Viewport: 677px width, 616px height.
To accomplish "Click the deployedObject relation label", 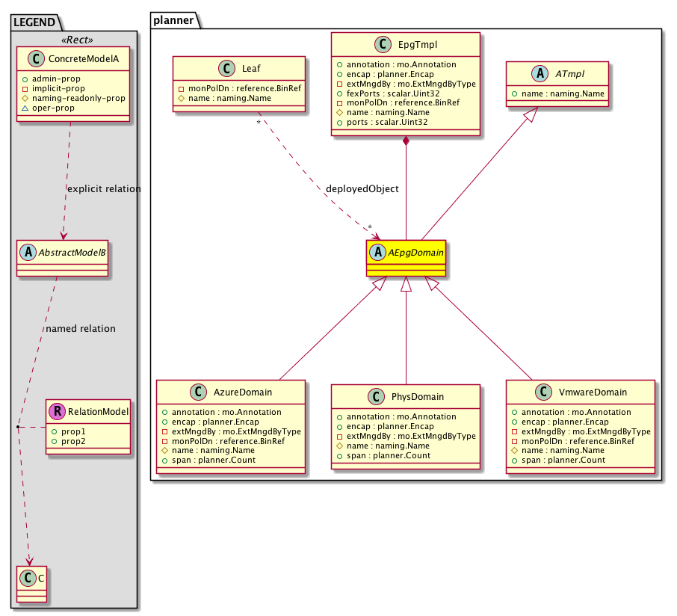I will [x=362, y=188].
